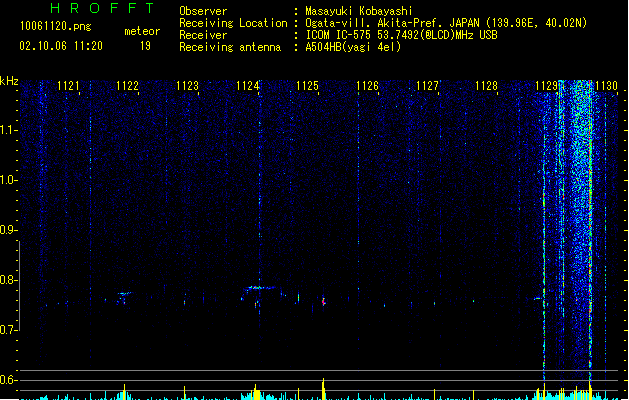Click the 1129 time marker
Screen dimensions: 629x400
pos(546,86)
